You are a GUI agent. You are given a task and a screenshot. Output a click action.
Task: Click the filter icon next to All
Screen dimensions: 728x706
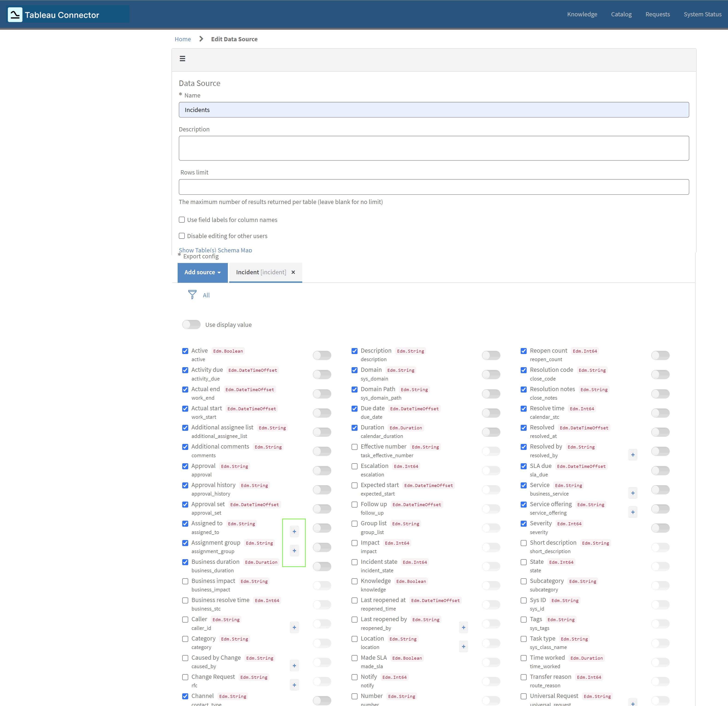coord(192,294)
